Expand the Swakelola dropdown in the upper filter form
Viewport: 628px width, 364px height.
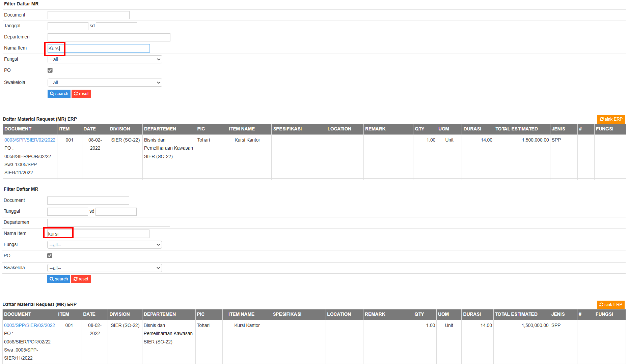105,83
